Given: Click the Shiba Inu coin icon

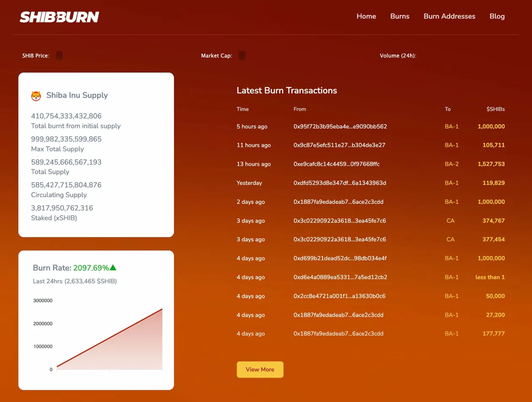Looking at the screenshot, I should pyautogui.click(x=36, y=96).
